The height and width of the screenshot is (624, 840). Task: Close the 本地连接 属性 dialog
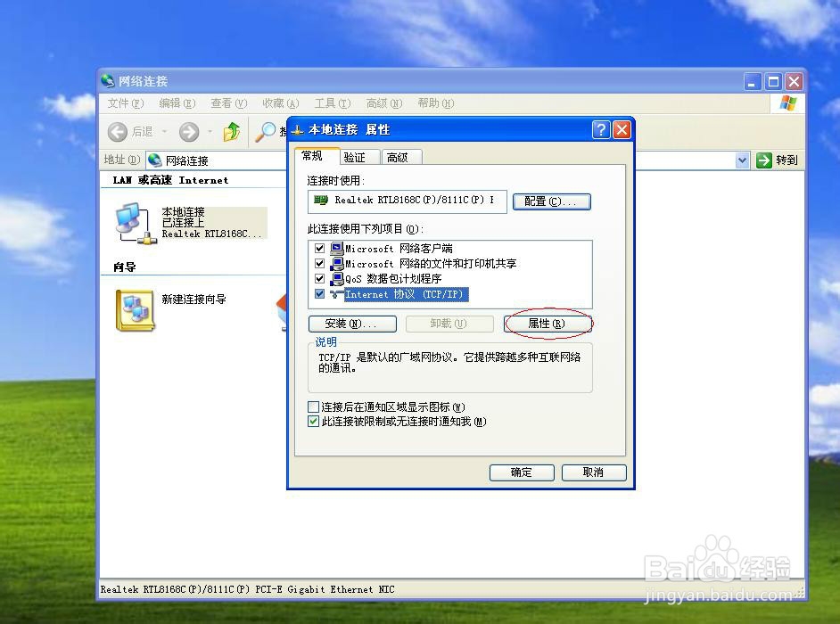click(622, 129)
